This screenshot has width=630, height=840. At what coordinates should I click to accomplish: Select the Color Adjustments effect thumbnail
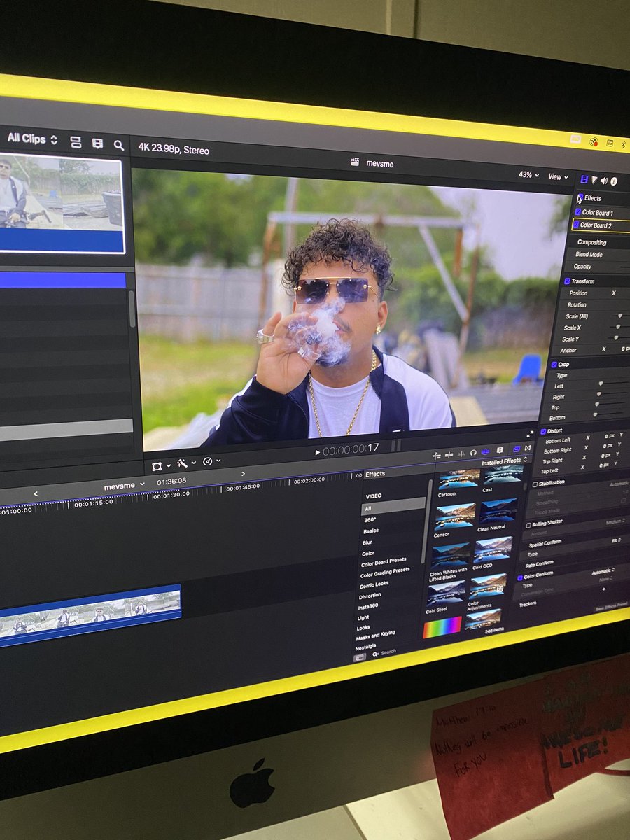[487, 587]
